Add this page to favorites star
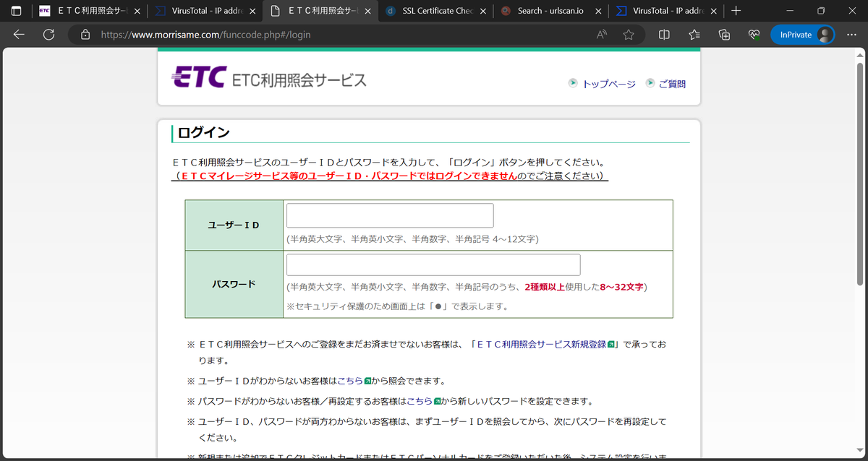The image size is (868, 461). 629,35
